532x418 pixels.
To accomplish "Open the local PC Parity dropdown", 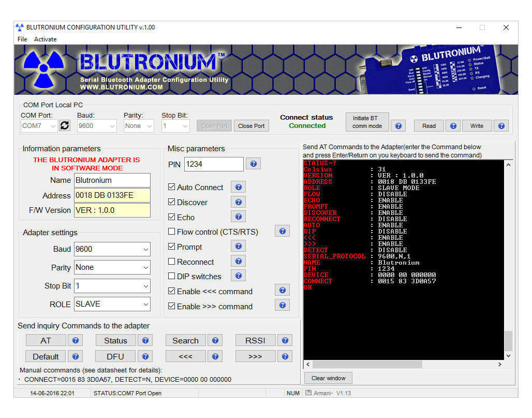I will 139,126.
